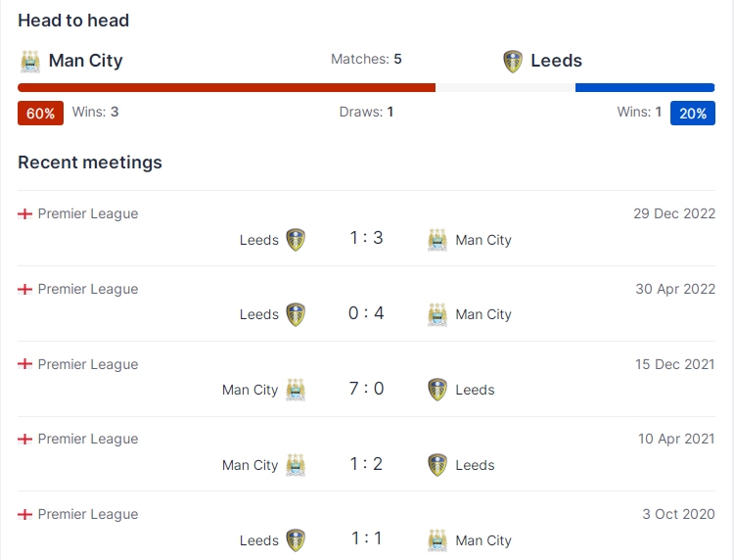Click the blue Leeds wins bar segment
This screenshot has height=560, width=734.
point(645,87)
